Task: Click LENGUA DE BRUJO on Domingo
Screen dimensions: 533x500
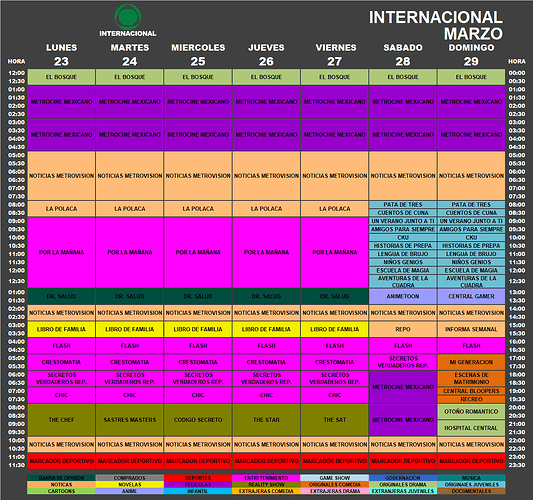Action: (x=471, y=254)
